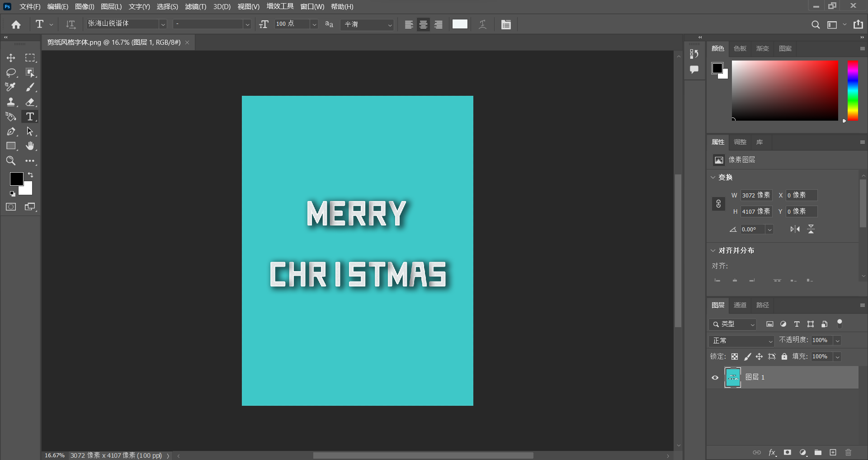
Task: Open the layer fill dropdown
Action: [x=837, y=357]
